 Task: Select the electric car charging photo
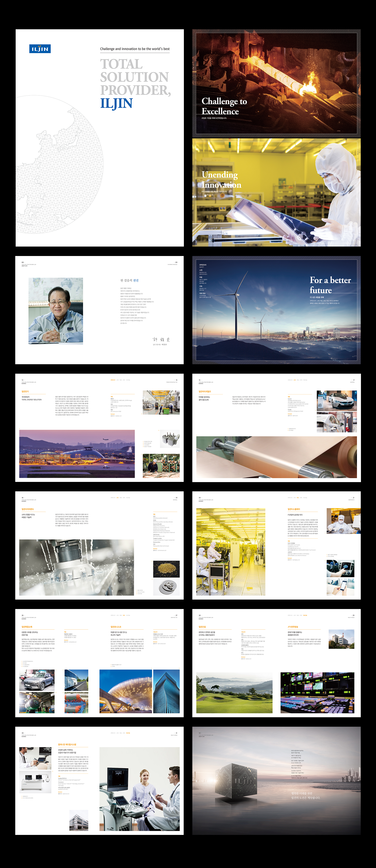337,422
